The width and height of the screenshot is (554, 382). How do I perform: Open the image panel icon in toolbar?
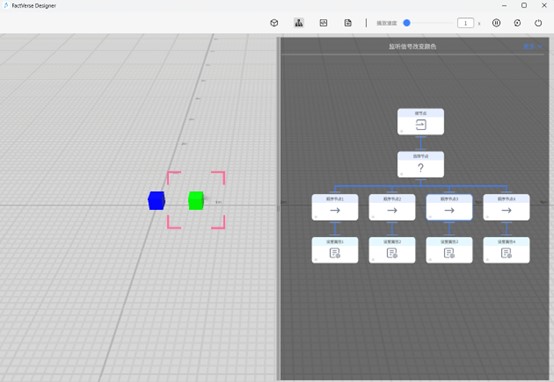(x=323, y=23)
